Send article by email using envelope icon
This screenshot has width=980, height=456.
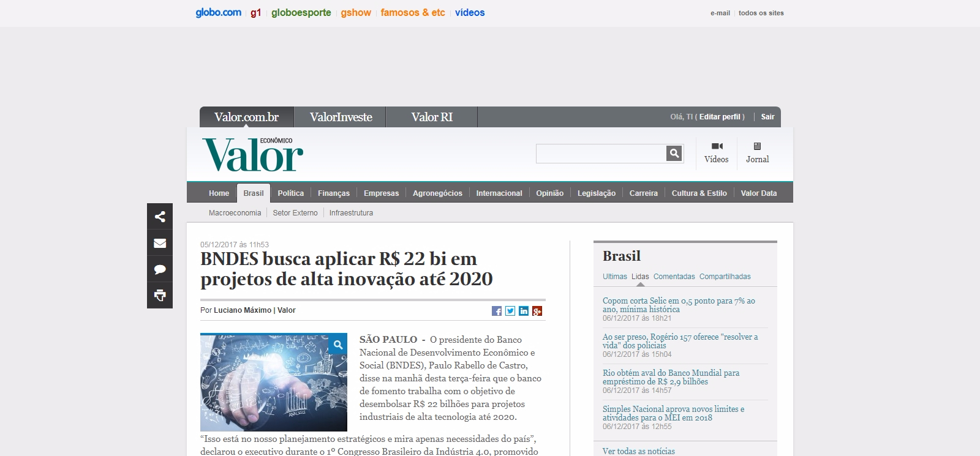coord(160,243)
